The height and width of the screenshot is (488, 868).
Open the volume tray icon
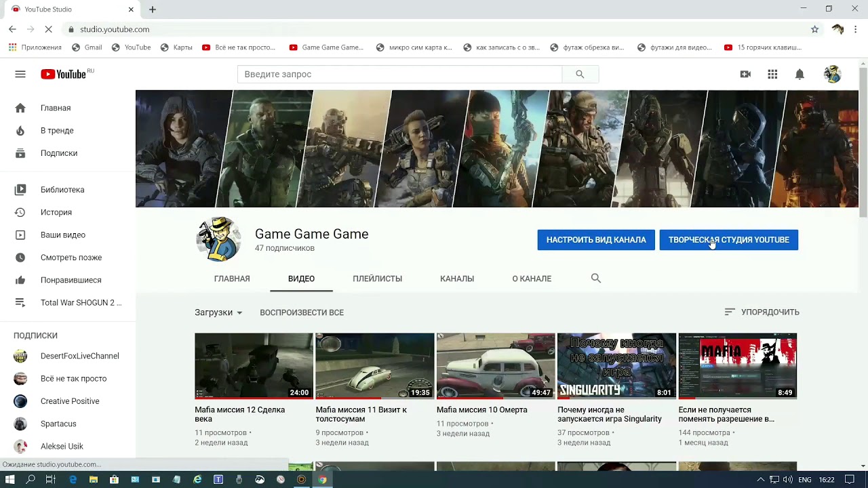click(787, 479)
